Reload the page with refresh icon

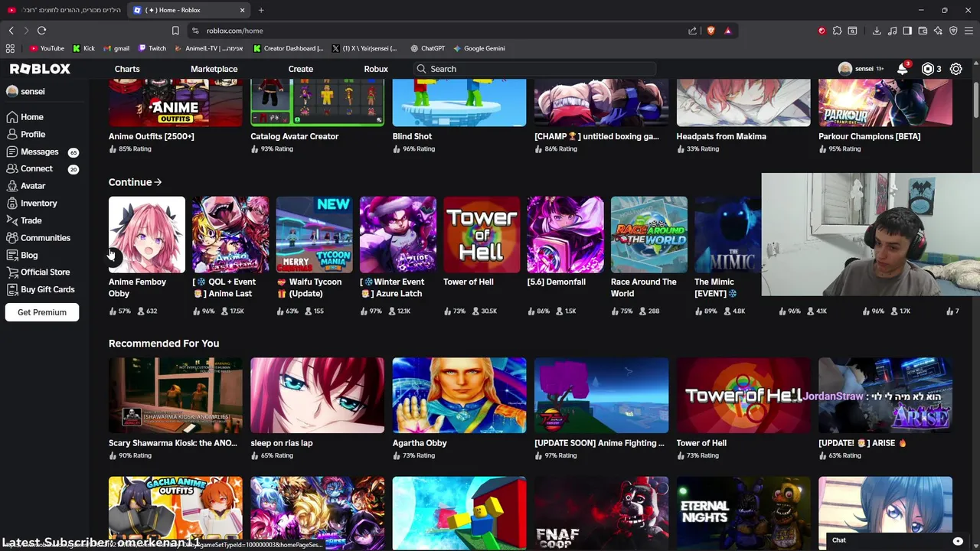coord(41,31)
